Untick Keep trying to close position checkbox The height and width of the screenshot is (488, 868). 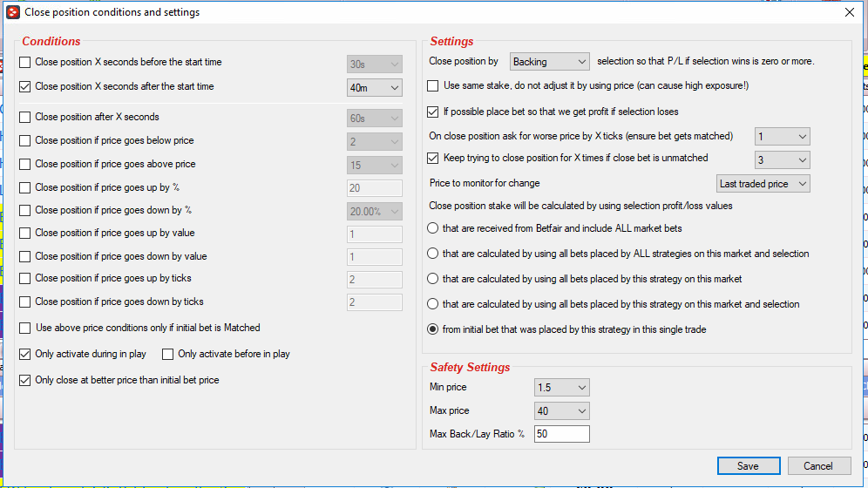(433, 159)
